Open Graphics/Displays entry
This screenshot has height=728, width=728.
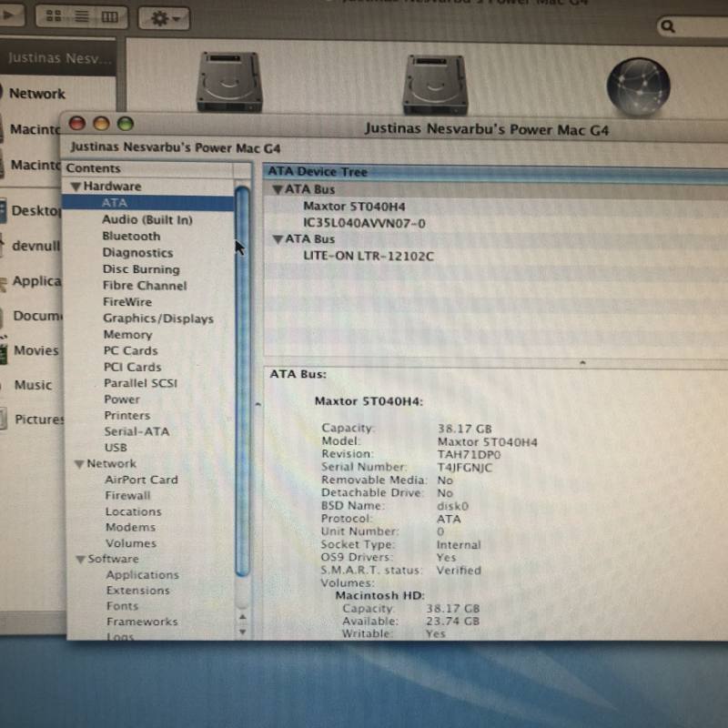(158, 318)
